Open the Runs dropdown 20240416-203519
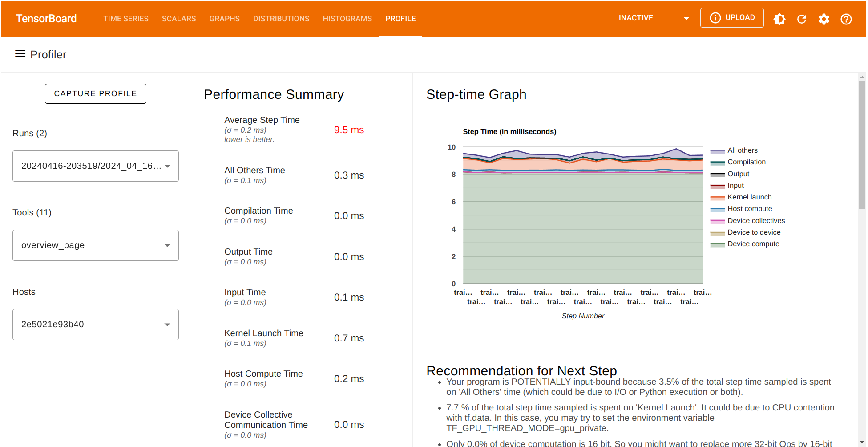Screen dimensions: 868x447 click(96, 166)
